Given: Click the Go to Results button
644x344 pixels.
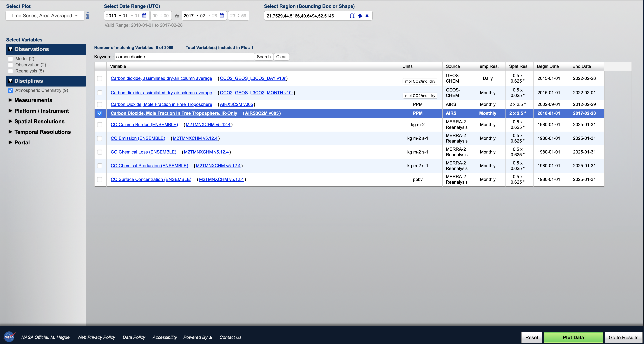Looking at the screenshot, I should [x=623, y=337].
